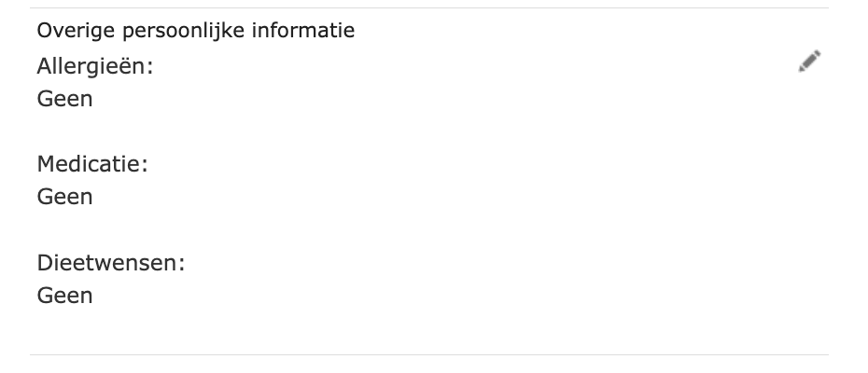Click the colon after 'Allergieën'
868x373 pixels.
(x=150, y=69)
